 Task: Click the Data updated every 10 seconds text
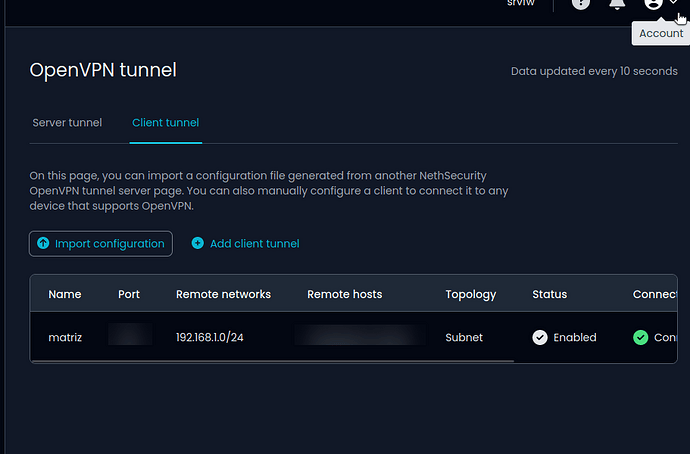pyautogui.click(x=594, y=71)
